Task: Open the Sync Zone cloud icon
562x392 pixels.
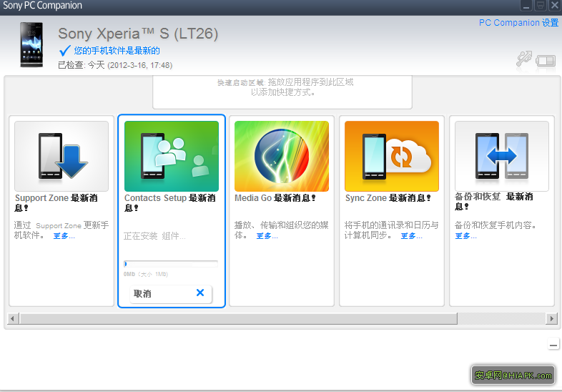Action: (391, 156)
